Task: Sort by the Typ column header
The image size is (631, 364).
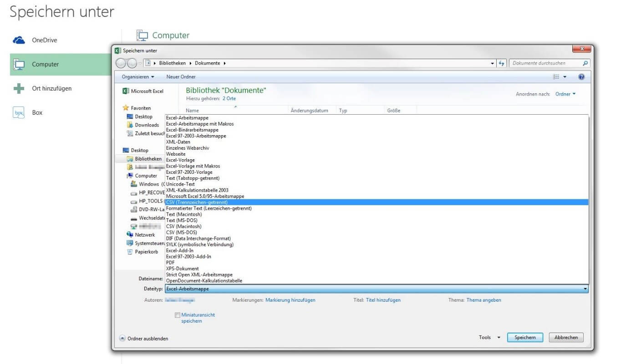Action: point(361,111)
